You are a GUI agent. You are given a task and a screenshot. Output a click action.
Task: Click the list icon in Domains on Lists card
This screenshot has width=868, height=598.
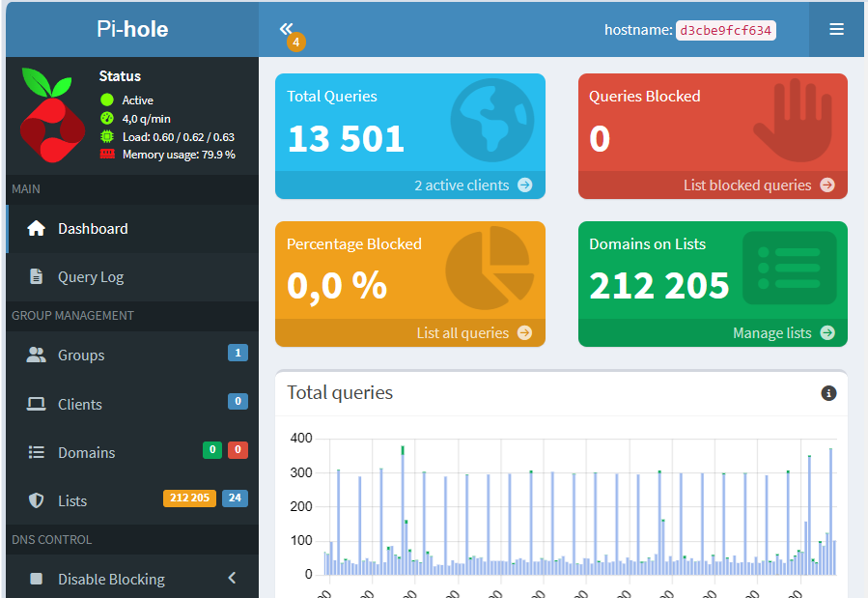(x=789, y=268)
